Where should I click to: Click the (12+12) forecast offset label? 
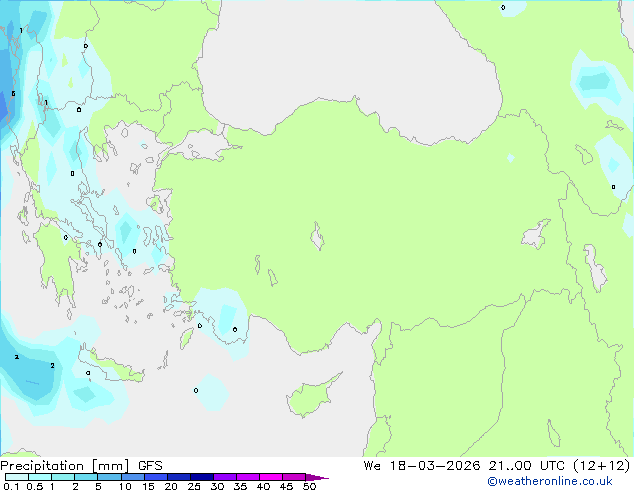pos(602,465)
